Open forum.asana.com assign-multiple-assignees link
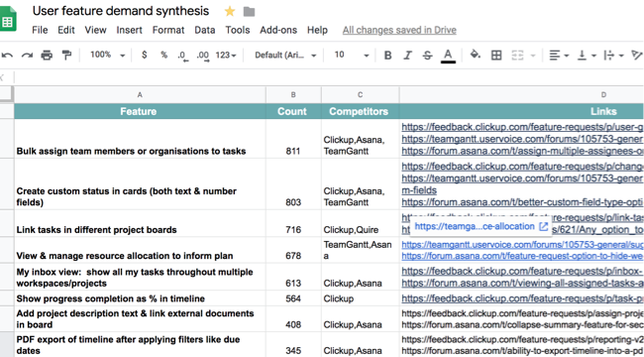Viewport: 644px width, 357px height. pos(522,151)
